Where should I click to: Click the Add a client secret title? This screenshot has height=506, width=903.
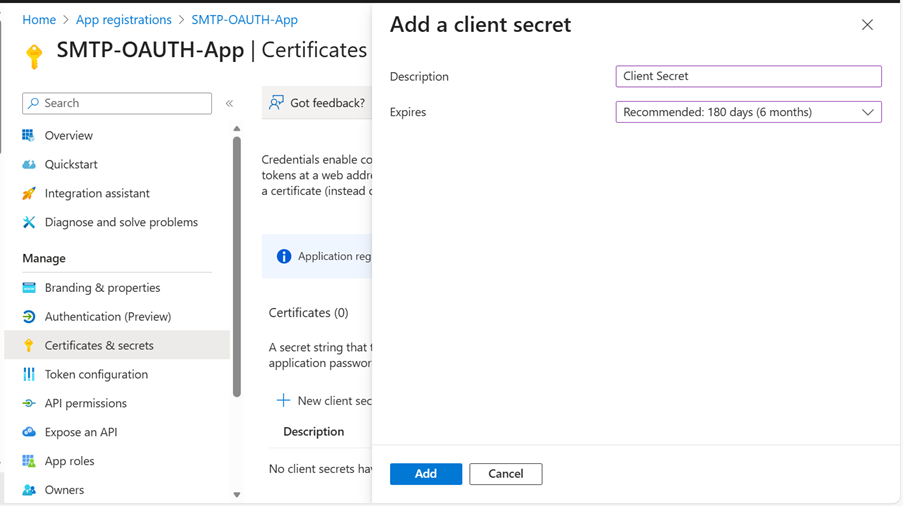point(480,25)
